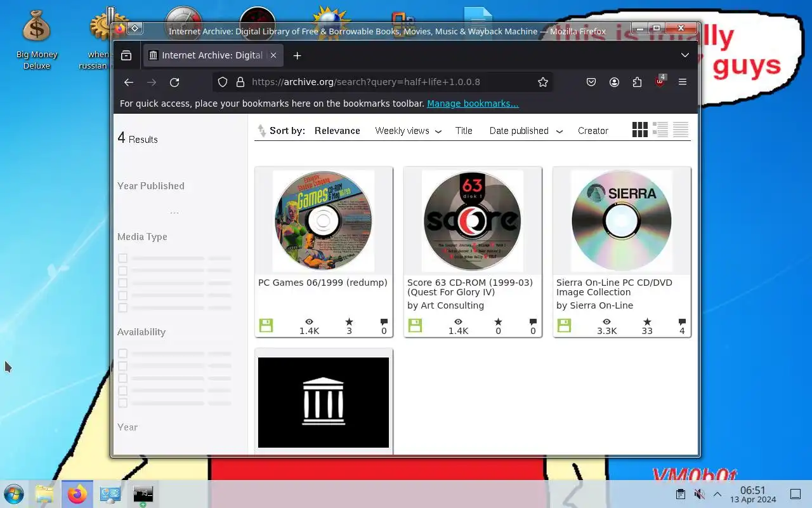Tick the first Media Type filter checkbox
812x508 pixels.
pyautogui.click(x=122, y=258)
